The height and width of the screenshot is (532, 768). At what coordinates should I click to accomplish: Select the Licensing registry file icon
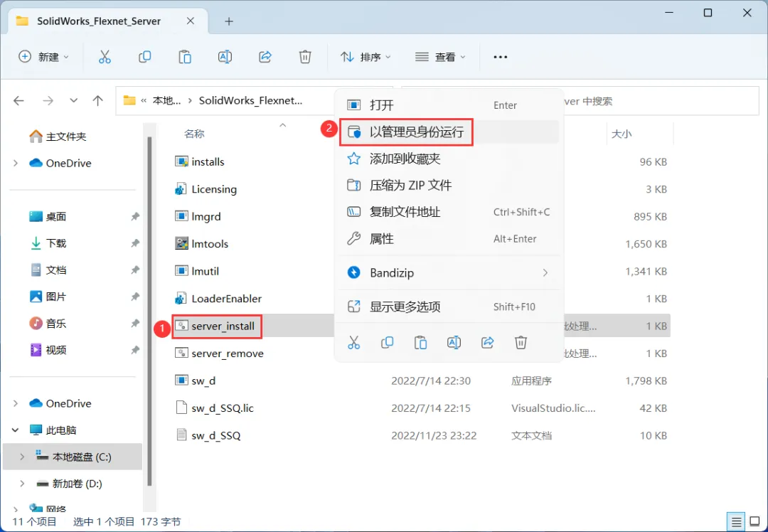click(181, 189)
